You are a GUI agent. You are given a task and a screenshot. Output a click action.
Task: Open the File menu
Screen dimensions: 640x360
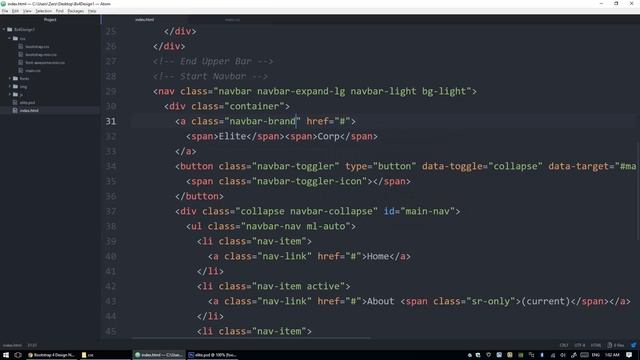[5, 11]
